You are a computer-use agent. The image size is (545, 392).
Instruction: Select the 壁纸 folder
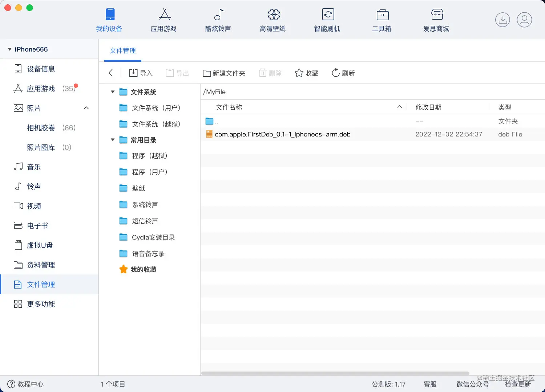(132, 188)
